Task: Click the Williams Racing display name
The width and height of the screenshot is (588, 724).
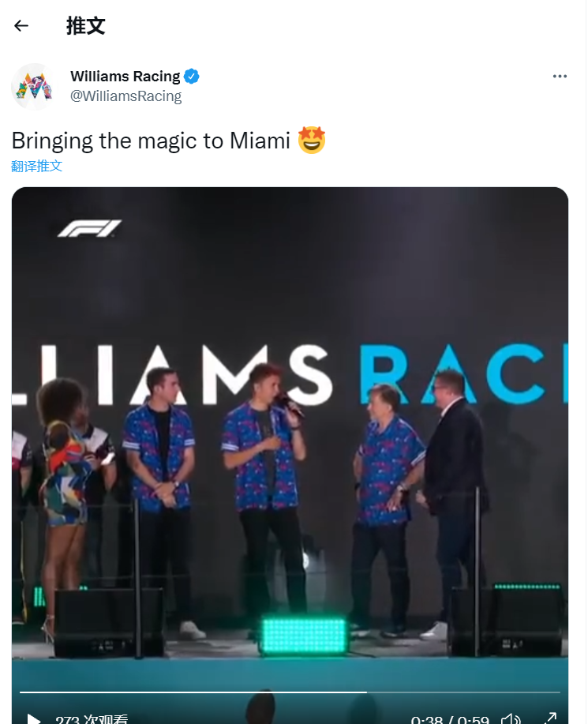Action: (x=125, y=76)
